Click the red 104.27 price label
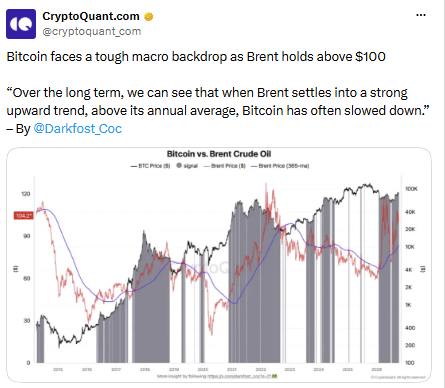Image resolution: width=445 pixels, height=388 pixels. pos(23,216)
